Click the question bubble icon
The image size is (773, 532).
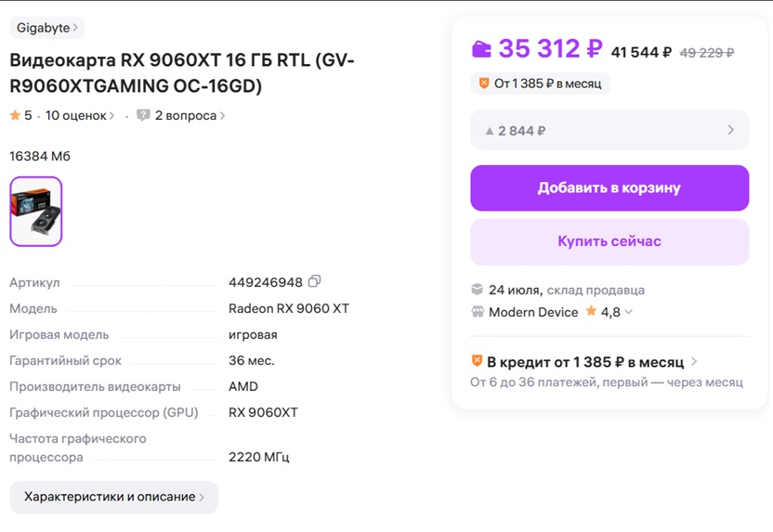pos(143,115)
